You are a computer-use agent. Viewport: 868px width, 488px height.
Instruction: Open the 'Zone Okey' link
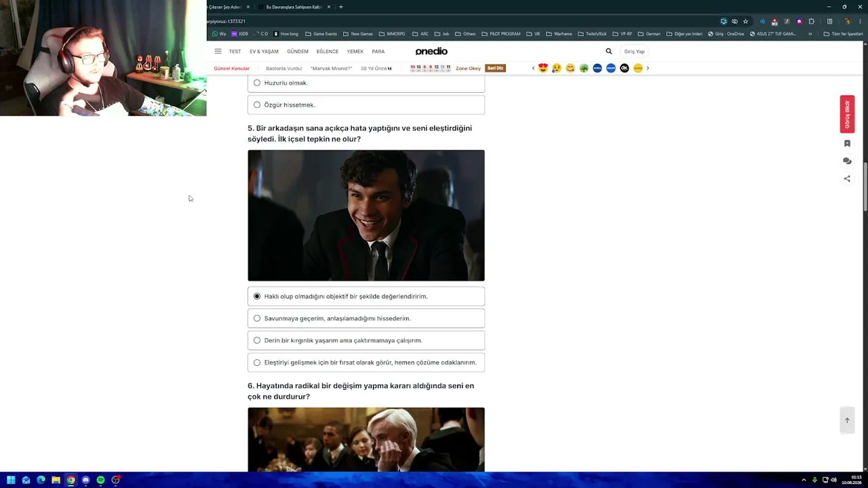coord(468,68)
